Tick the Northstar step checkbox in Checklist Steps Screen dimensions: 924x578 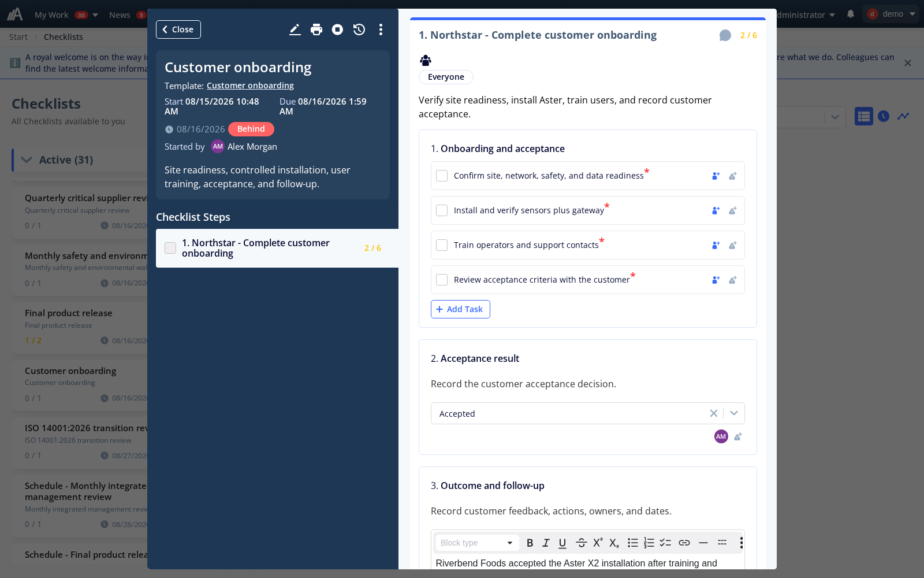point(170,248)
